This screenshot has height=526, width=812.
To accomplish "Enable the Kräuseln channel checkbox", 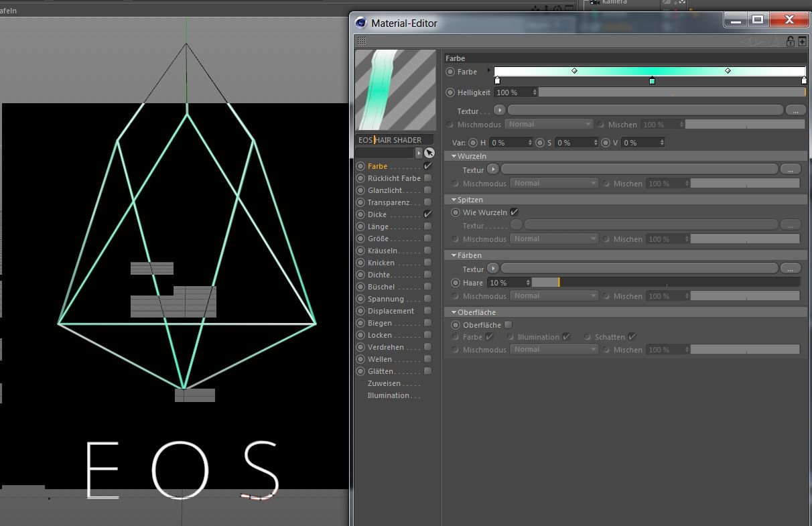I will pos(427,251).
